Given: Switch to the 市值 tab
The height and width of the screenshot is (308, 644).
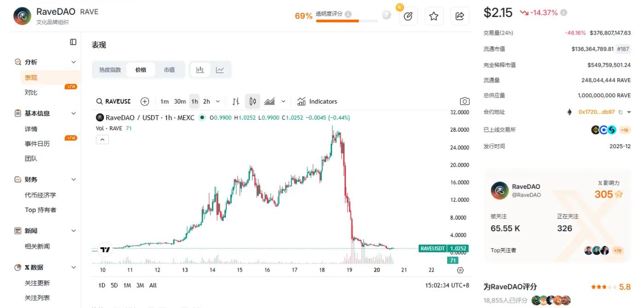Looking at the screenshot, I should (169, 70).
